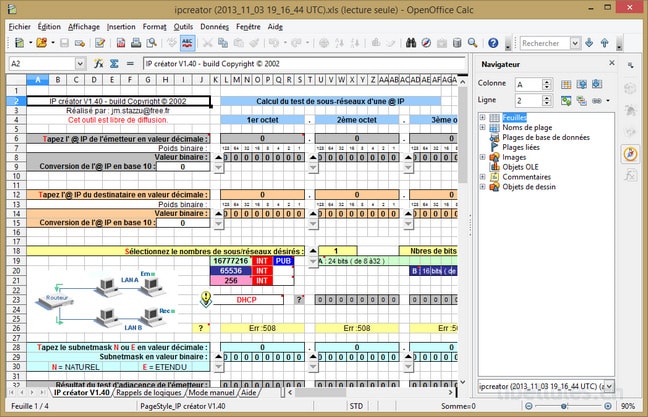Image resolution: width=648 pixels, height=417 pixels.
Task: Click the Open file folder icon
Action: (42, 43)
